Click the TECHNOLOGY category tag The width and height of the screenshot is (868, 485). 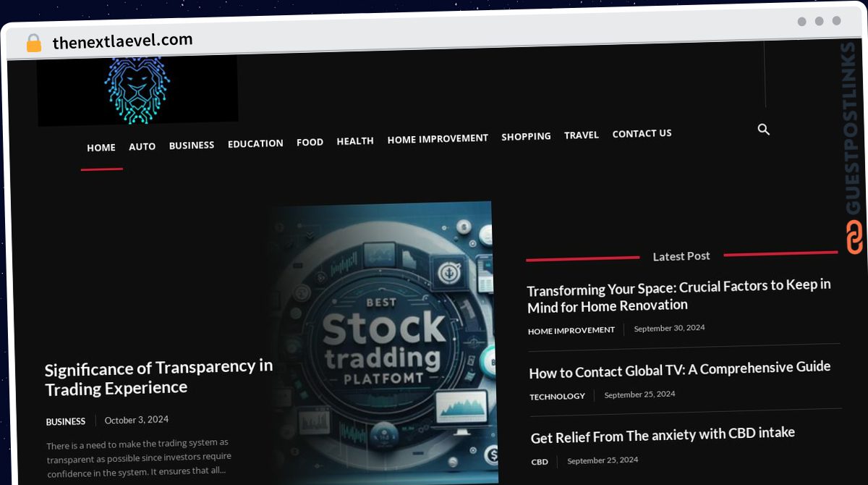pos(557,396)
